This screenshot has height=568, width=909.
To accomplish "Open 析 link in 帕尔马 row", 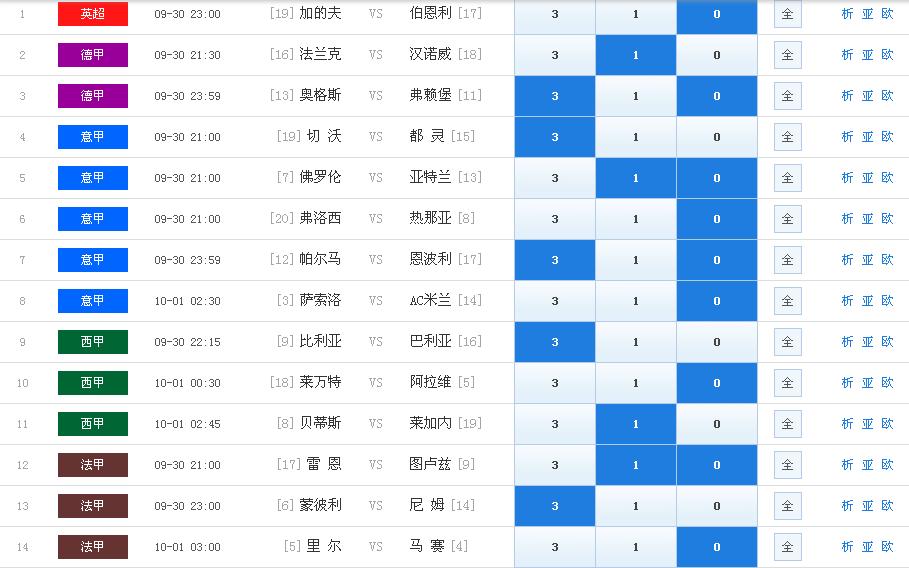I will 847,260.
